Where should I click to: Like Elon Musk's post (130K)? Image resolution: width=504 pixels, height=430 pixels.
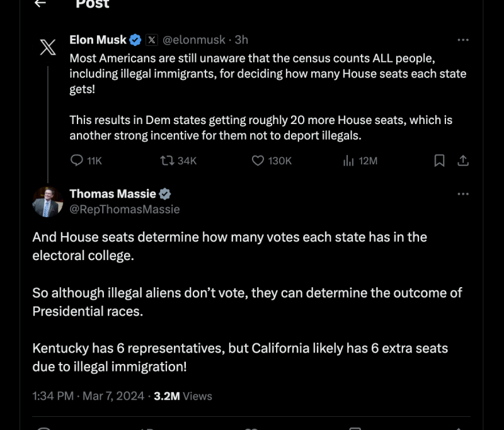[x=258, y=161]
